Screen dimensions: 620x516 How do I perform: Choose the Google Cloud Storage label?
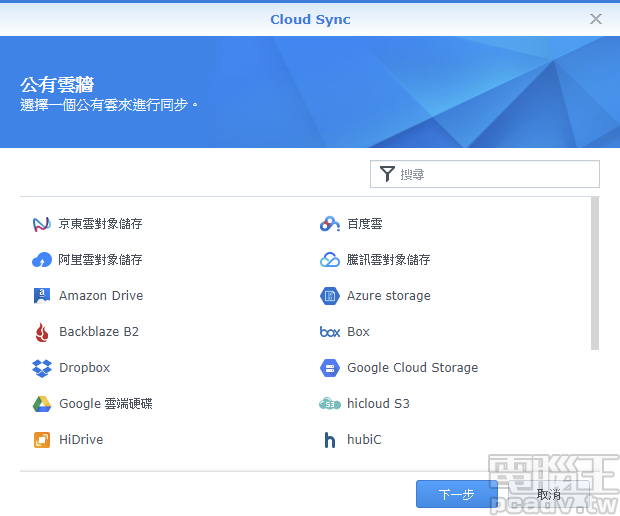pyautogui.click(x=412, y=368)
